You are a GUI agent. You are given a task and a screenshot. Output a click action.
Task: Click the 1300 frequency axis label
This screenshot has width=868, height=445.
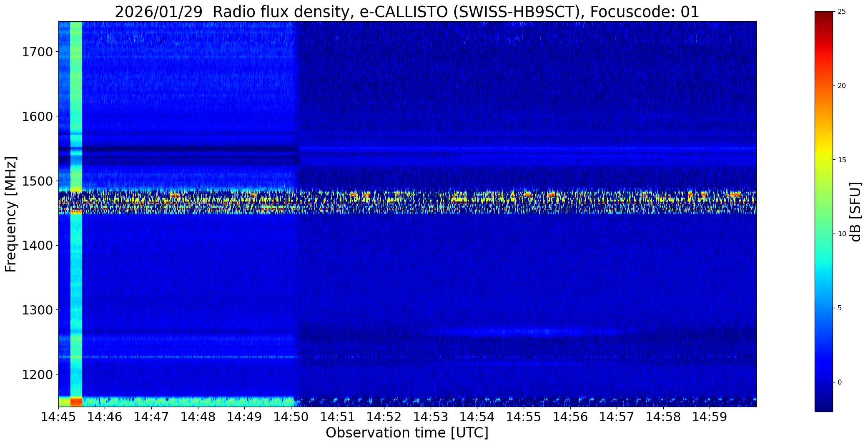click(x=37, y=310)
